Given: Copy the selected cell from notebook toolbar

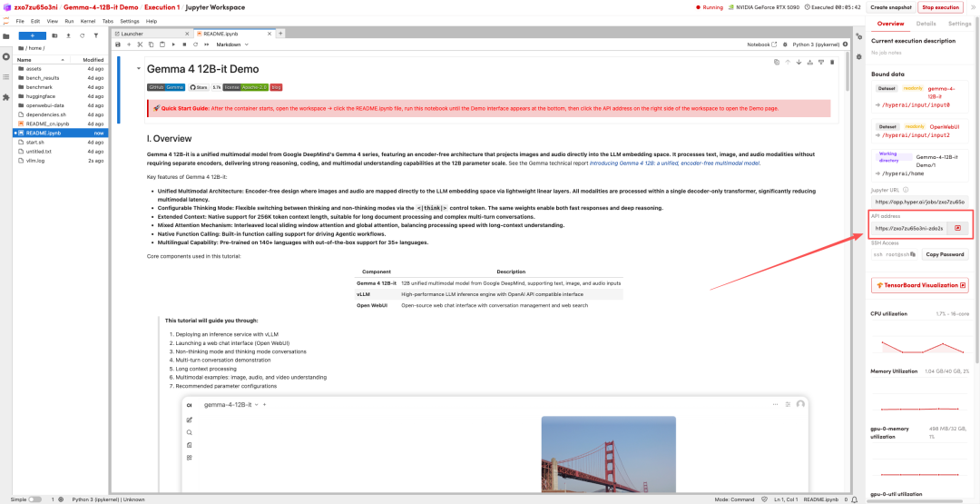Looking at the screenshot, I should coord(151,44).
